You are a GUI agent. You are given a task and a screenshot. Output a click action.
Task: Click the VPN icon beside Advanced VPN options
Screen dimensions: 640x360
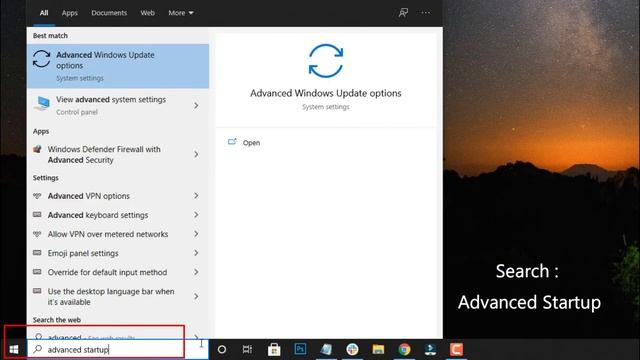point(37,196)
